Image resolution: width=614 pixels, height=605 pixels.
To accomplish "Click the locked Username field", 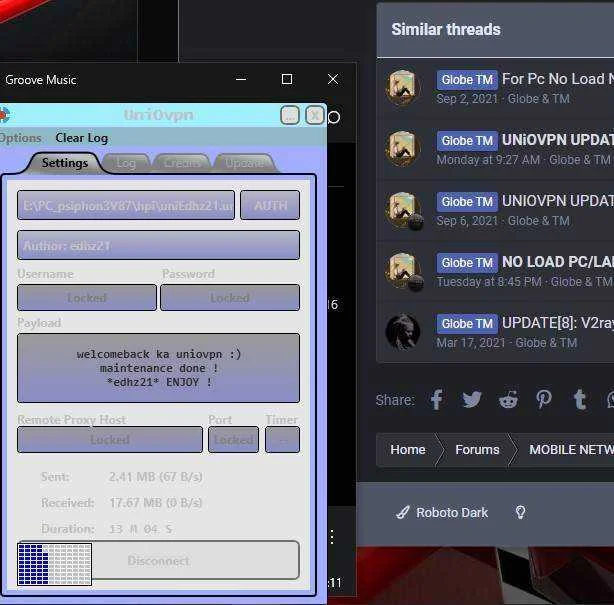I will [x=87, y=298].
